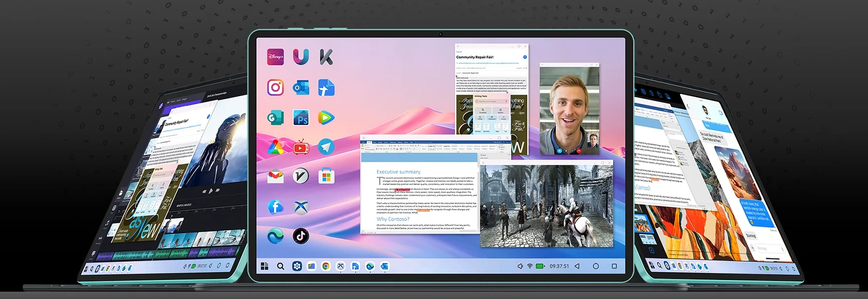868x299 pixels.
Task: Open the Disney+ app icon
Action: (x=275, y=57)
